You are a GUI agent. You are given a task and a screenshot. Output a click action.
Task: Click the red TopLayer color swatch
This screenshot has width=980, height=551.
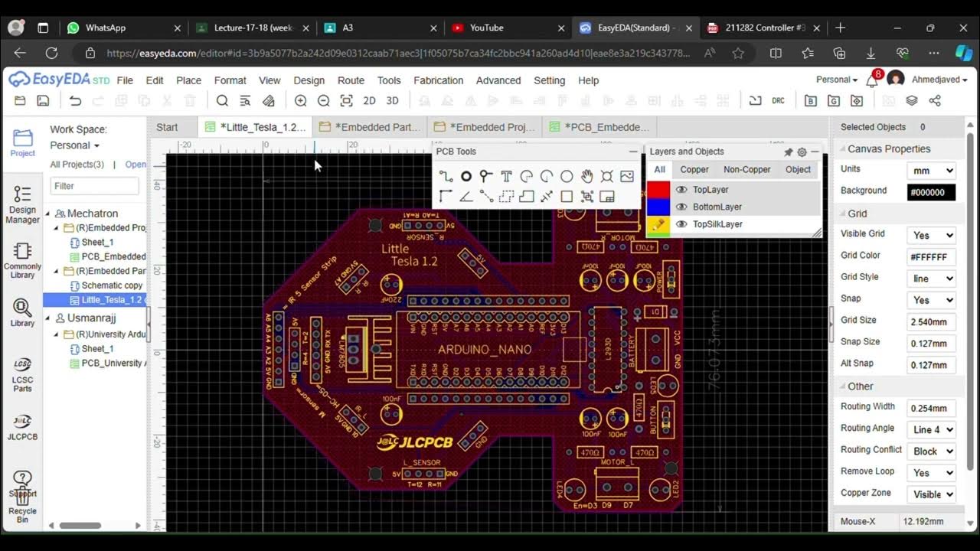click(x=658, y=190)
